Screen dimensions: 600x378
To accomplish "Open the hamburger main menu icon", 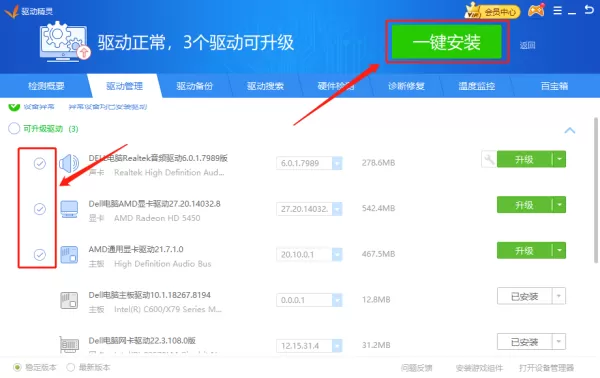I will click(558, 10).
